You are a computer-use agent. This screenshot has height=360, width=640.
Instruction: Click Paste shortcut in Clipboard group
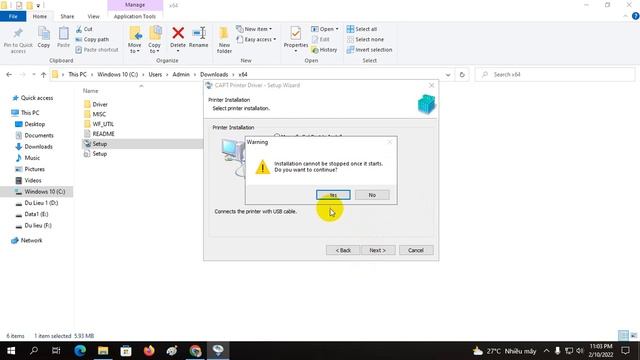[97, 49]
